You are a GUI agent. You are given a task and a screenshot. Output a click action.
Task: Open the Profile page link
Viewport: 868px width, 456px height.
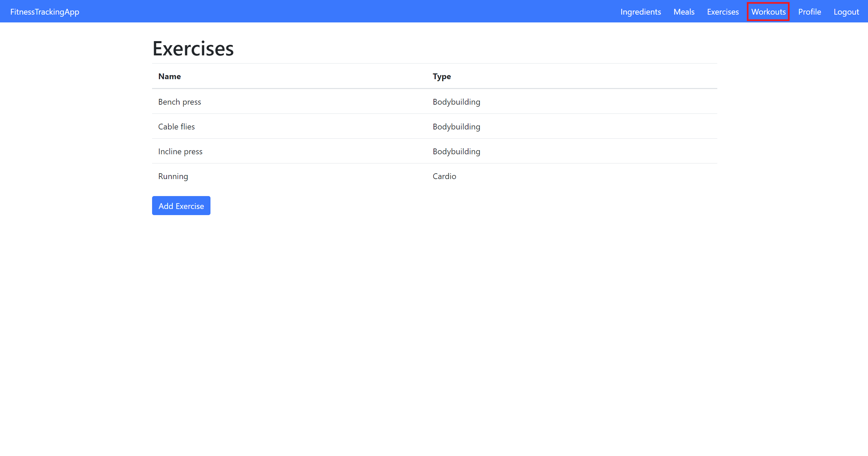[809, 12]
